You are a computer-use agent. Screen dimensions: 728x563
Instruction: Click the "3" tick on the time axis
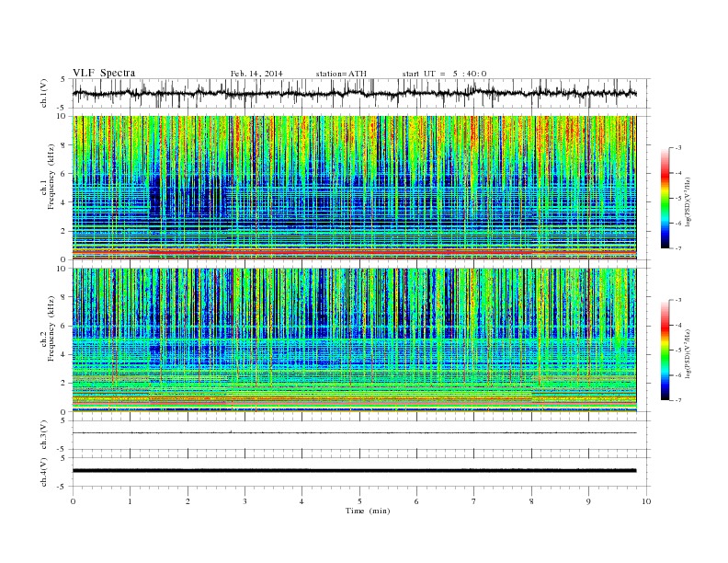[245, 501]
